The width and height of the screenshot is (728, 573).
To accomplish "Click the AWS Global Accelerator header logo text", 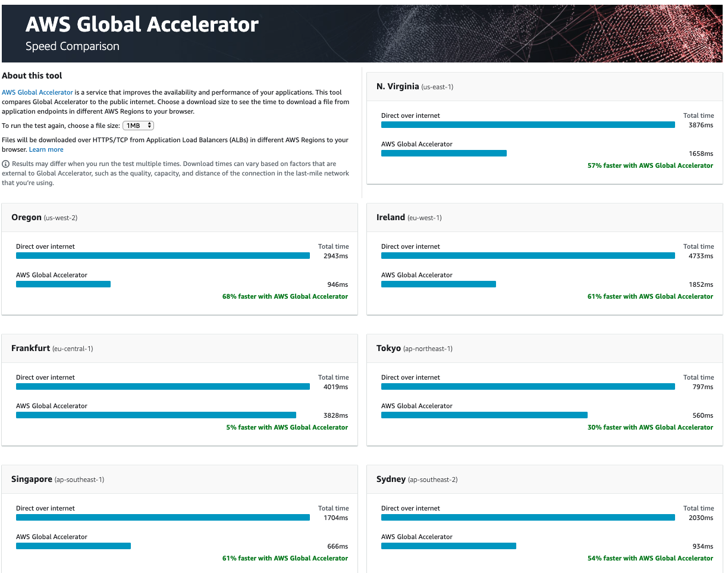I will [x=142, y=24].
